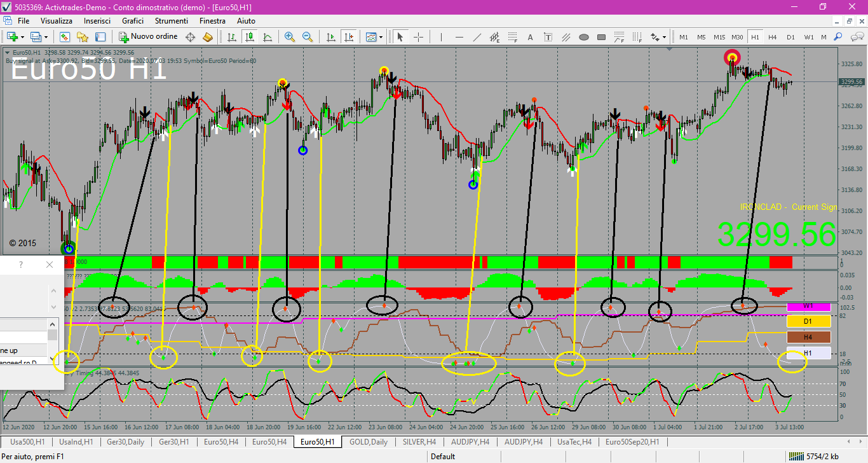The width and height of the screenshot is (868, 463).
Task: Click the circular target icon beside Nuovo ordine
Action: (x=190, y=37)
